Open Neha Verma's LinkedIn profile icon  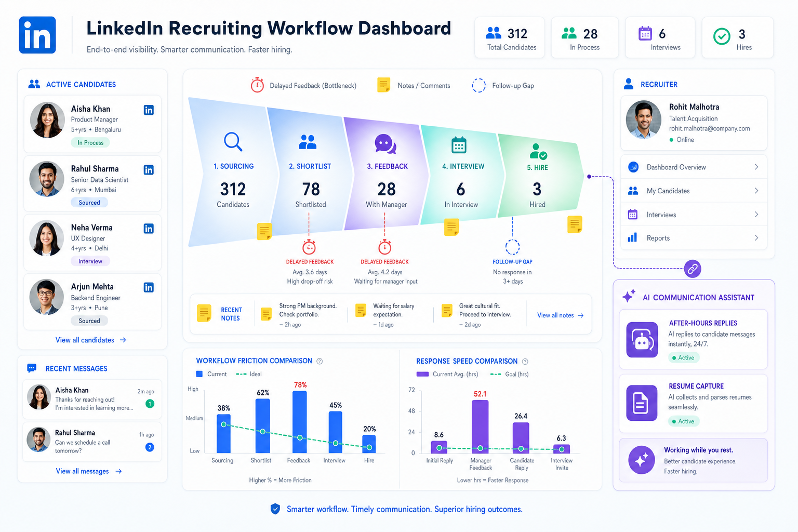149,229
